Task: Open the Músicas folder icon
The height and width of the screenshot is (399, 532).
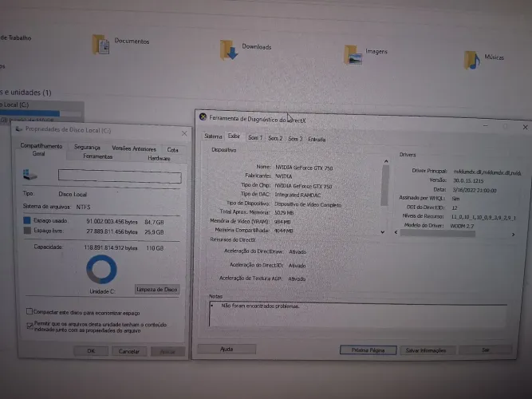Action: (x=472, y=60)
